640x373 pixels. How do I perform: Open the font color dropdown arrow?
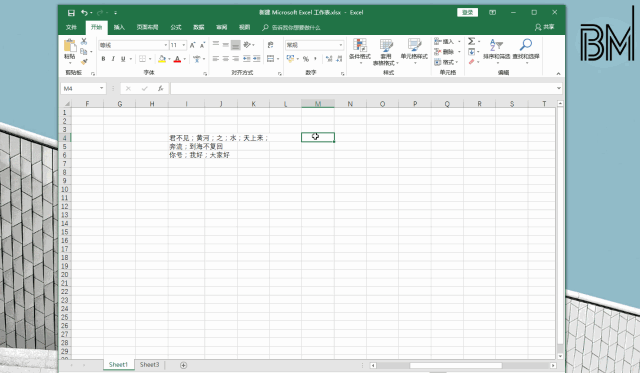pyautogui.click(x=184, y=59)
